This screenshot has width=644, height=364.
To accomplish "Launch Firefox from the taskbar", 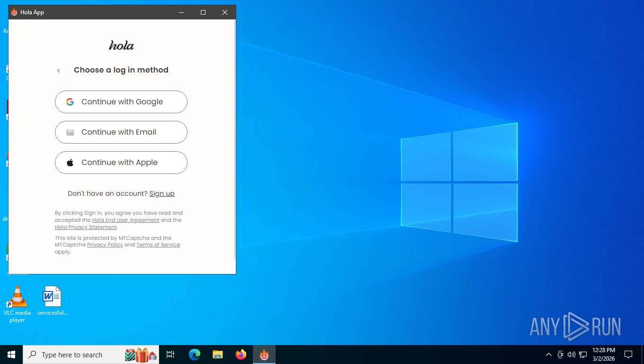I will [241, 355].
